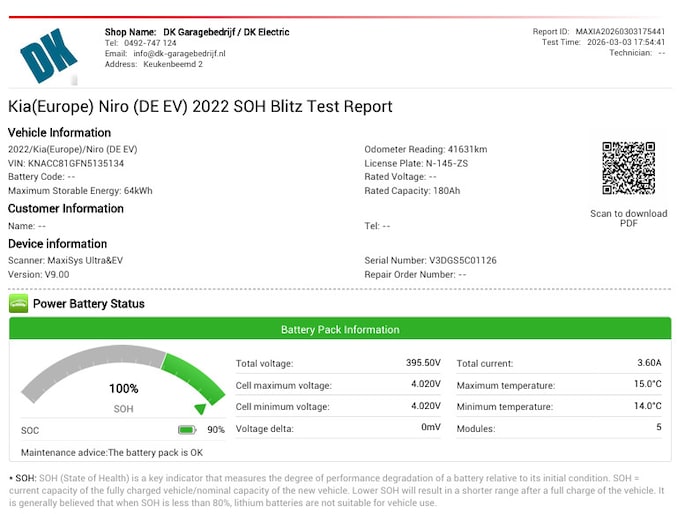The width and height of the screenshot is (685, 514).
Task: Click the report title Kia Niro SOH Blitz Test Report
Action: [x=200, y=107]
